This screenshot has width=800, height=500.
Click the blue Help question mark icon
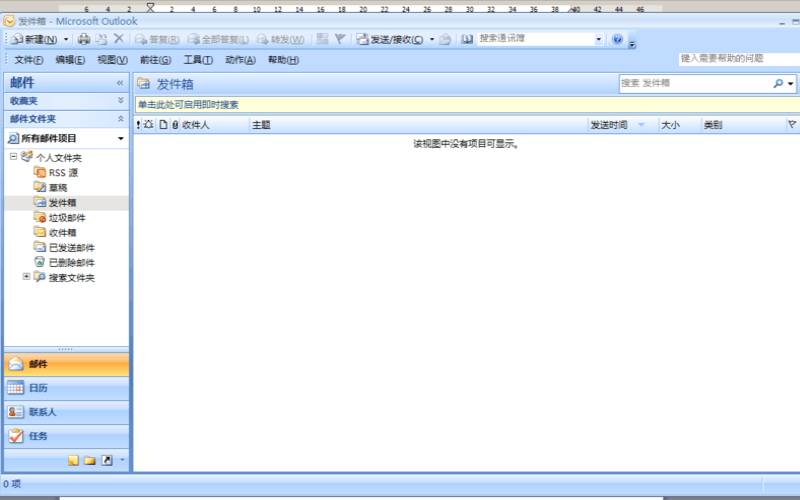pyautogui.click(x=617, y=39)
